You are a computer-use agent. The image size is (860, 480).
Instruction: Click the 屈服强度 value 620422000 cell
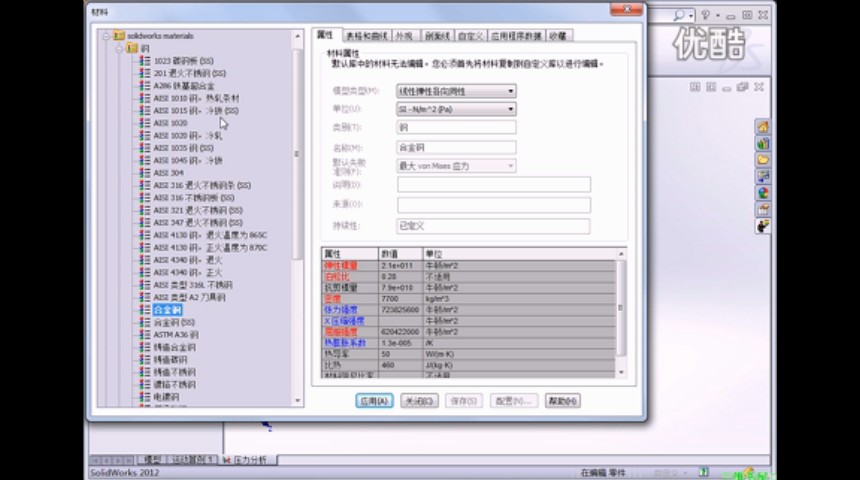click(x=400, y=332)
